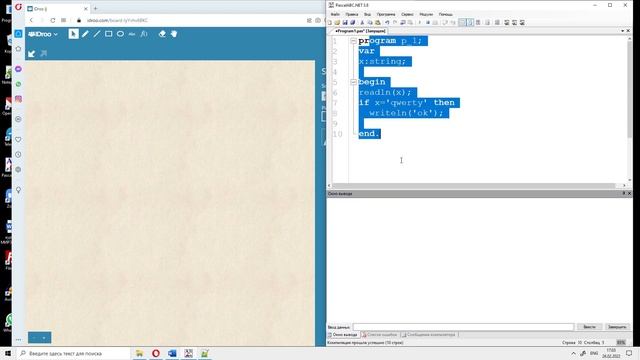
Task: Select the rectangle shape tool in IDroo
Action: 109,34
